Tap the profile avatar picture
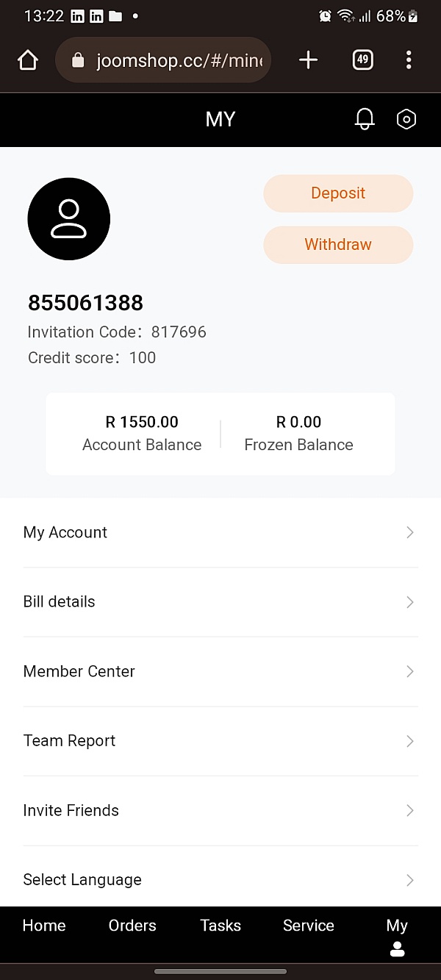The image size is (441, 980). click(69, 218)
